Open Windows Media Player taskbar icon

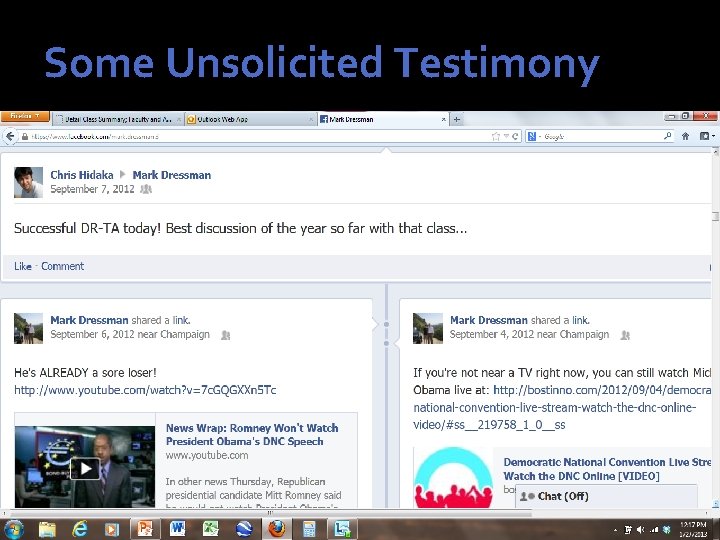click(x=112, y=529)
